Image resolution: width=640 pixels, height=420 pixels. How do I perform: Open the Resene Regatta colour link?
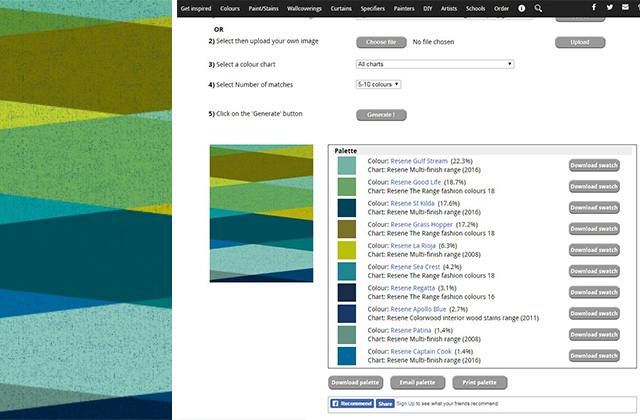[x=413, y=288]
